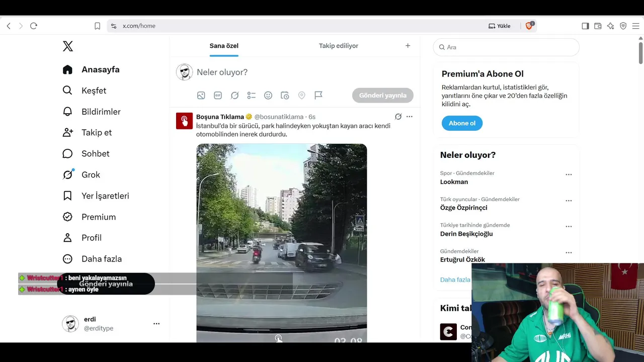
Task: Open the Brave Shields lion icon
Action: click(x=529, y=26)
